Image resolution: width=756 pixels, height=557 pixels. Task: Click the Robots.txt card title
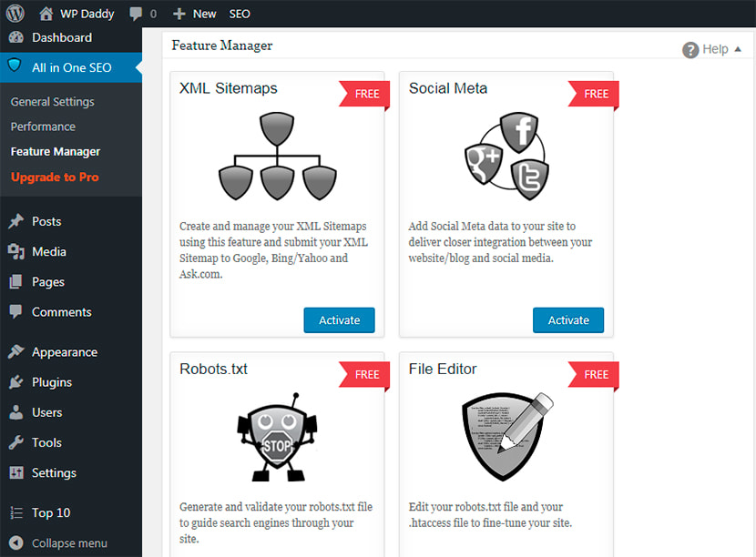click(213, 369)
